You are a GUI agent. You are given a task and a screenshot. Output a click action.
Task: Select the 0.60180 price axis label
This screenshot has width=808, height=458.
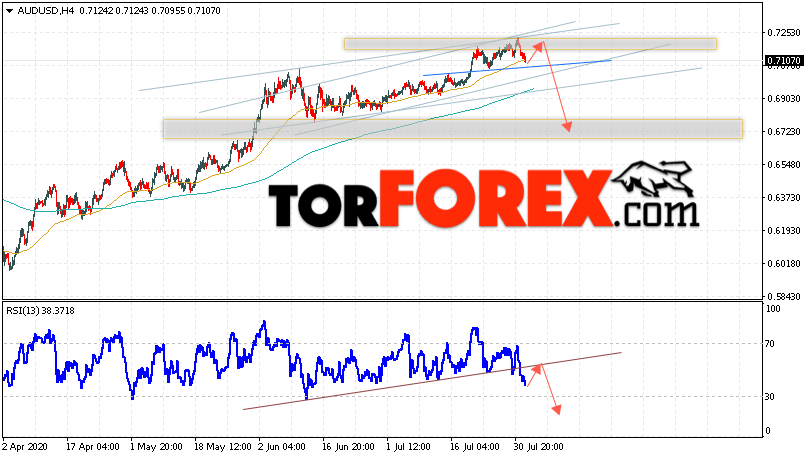(x=784, y=264)
